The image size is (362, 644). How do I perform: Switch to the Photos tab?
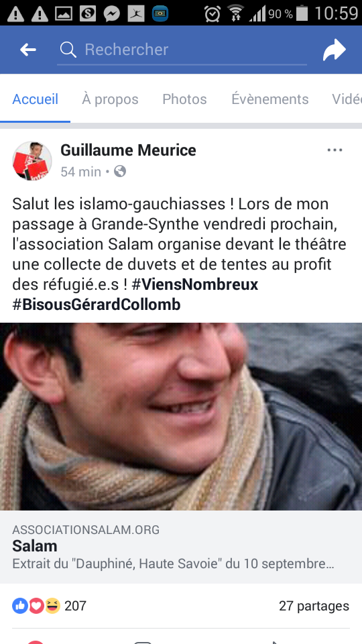185,99
